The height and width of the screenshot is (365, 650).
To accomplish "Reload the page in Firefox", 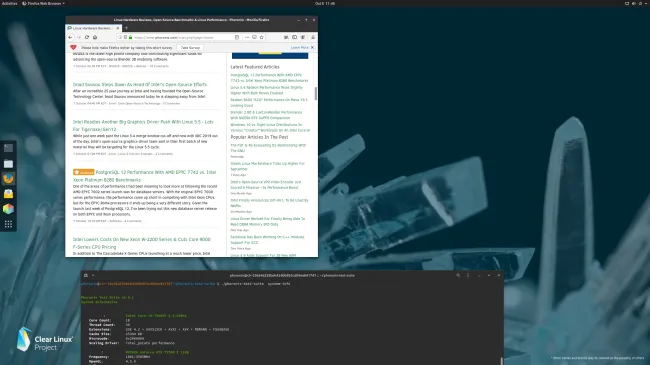I will coord(87,37).
